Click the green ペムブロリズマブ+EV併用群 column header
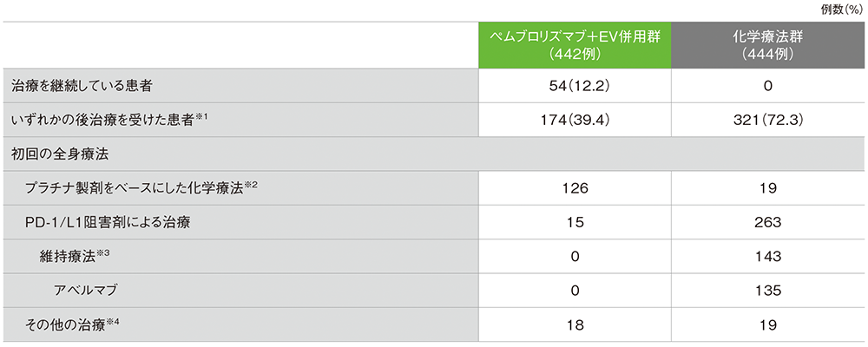 coord(575,45)
